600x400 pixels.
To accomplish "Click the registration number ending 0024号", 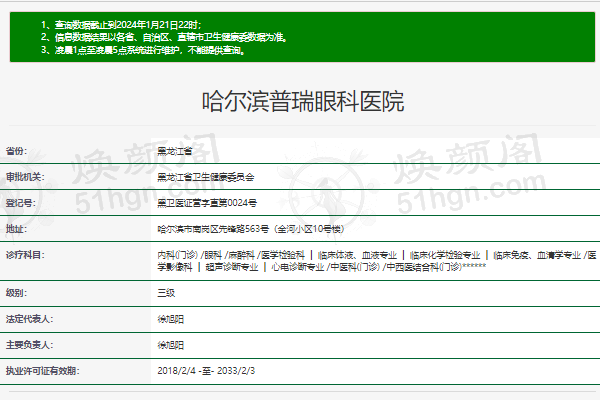I will pos(207,203).
